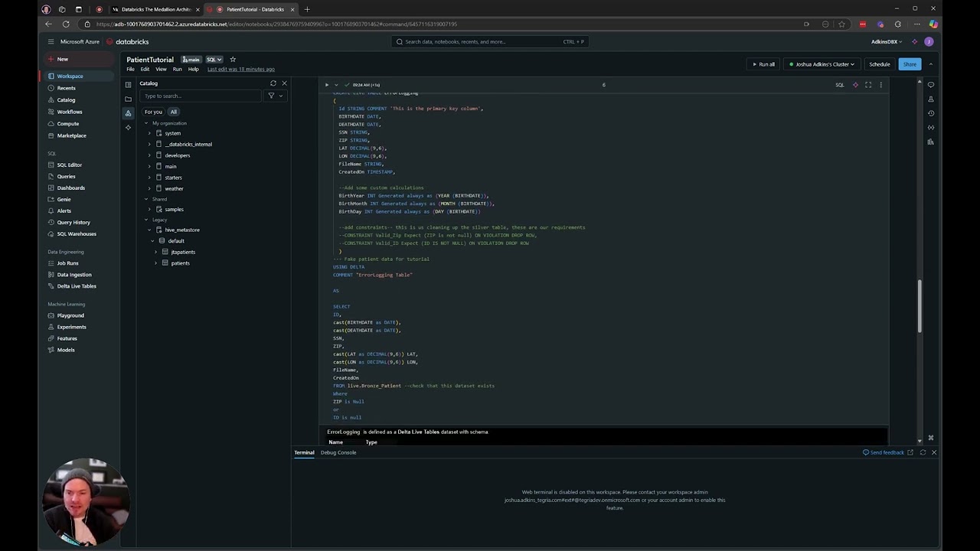The height and width of the screenshot is (551, 980).
Task: Open MLflow experiments flask icon in right rail
Action: (x=930, y=99)
